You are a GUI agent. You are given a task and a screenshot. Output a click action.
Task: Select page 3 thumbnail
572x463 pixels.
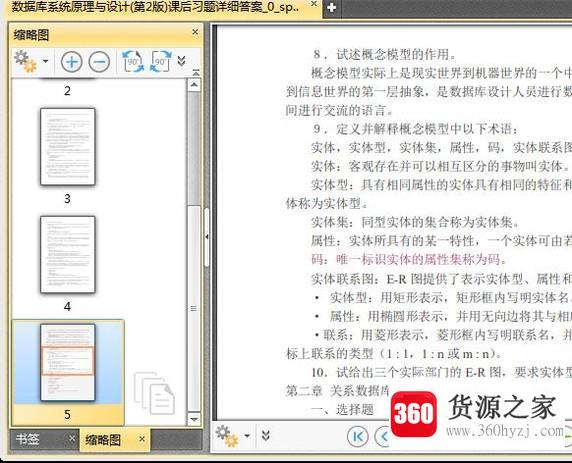(x=68, y=146)
